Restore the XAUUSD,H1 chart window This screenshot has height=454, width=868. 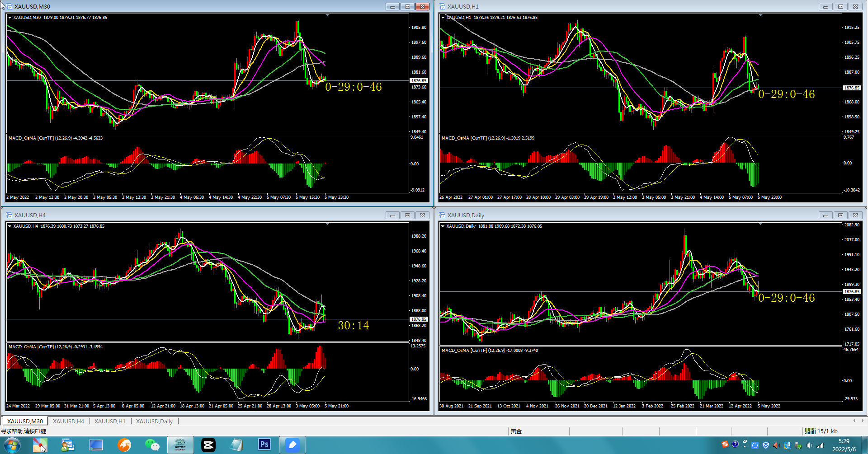coord(840,6)
